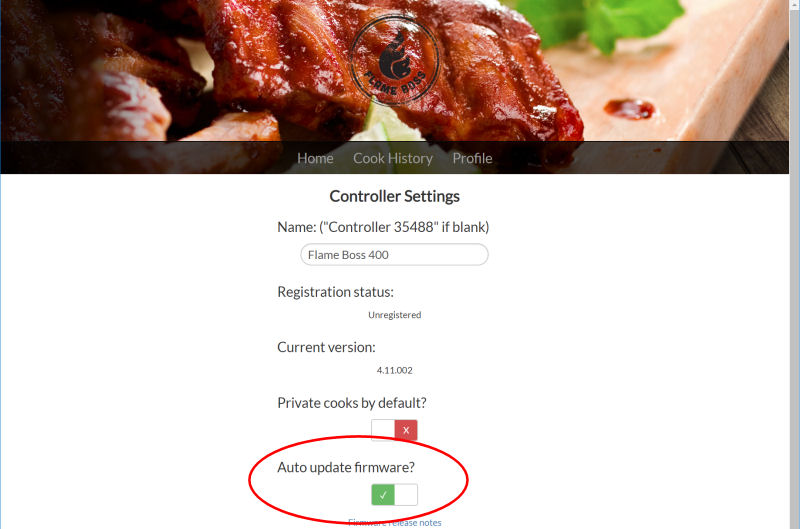Click the scroll up arrow at page edge
Viewport: 800px width, 529px height.
[x=795, y=3]
